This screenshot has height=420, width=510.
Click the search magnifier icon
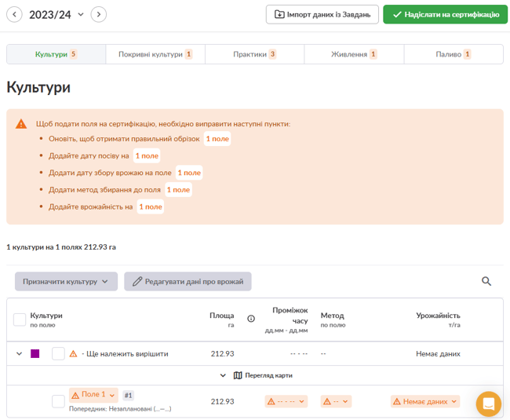pos(486,281)
